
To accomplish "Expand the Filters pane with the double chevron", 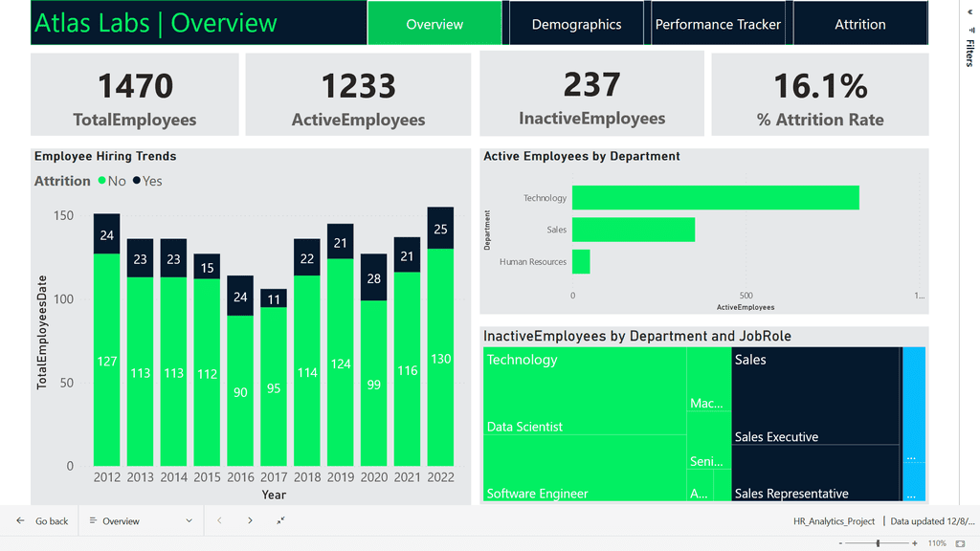I will 970,11.
